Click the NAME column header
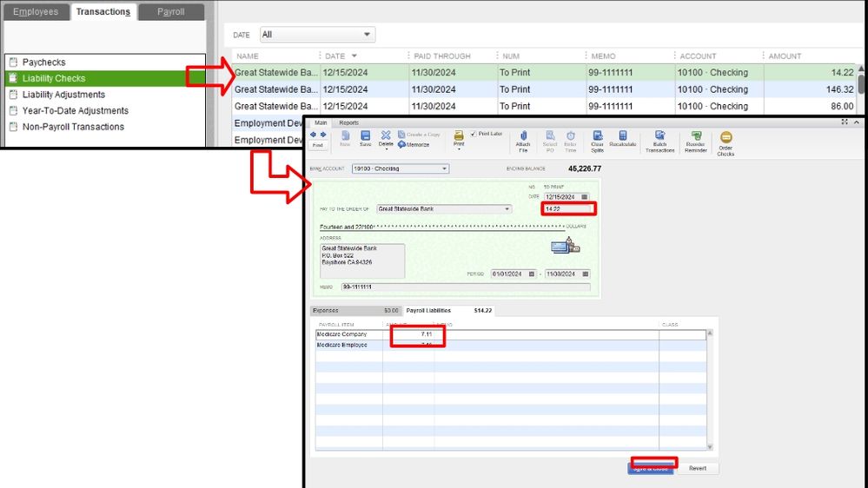 (x=248, y=56)
